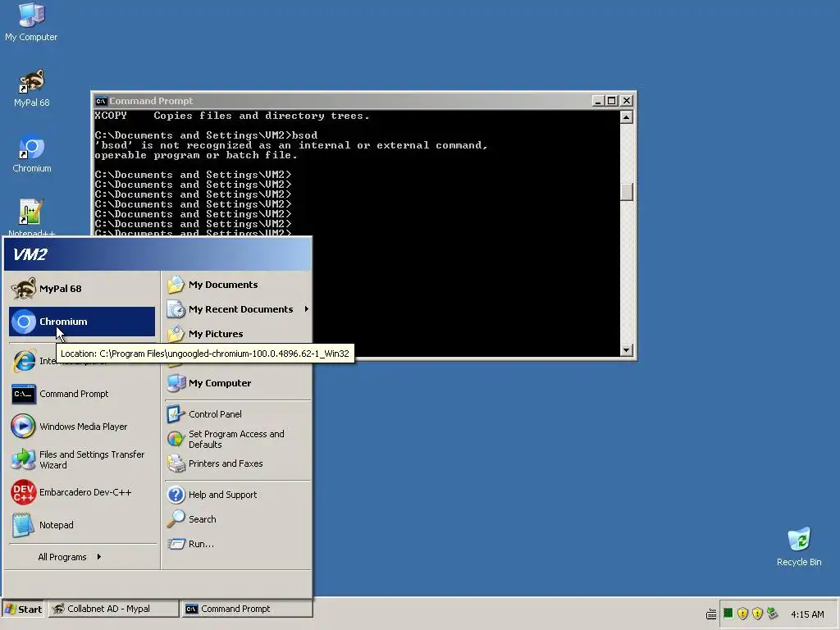Click the safely remove hardware tray icon
Image resolution: width=840 pixels, height=630 pixels.
point(772,614)
